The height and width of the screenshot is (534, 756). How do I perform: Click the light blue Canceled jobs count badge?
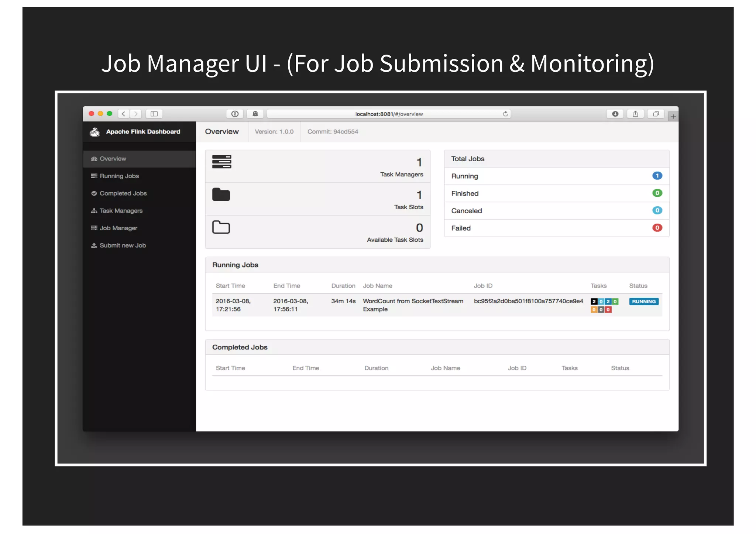point(657,211)
